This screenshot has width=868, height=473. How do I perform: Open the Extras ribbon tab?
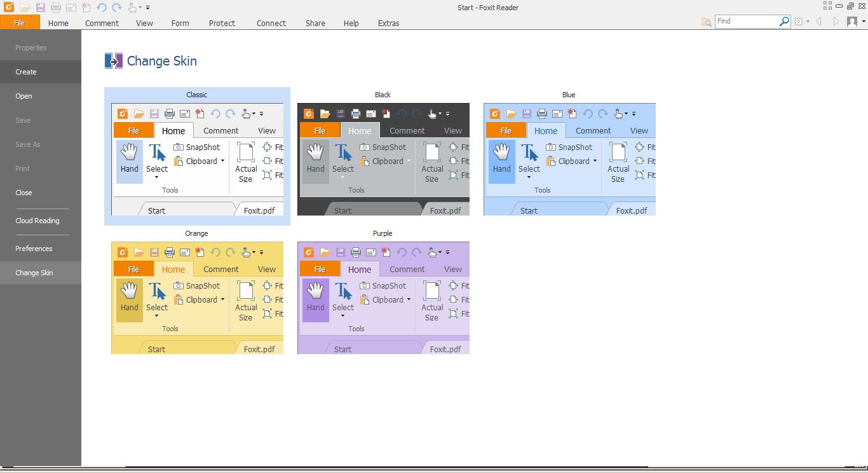tap(389, 23)
